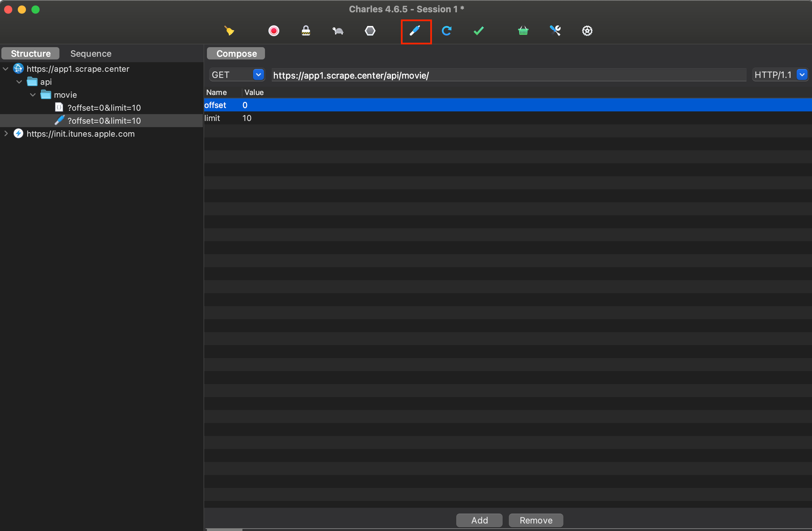Expand the init.itunes.apple.com tree node
This screenshot has width=812, height=531.
point(6,134)
